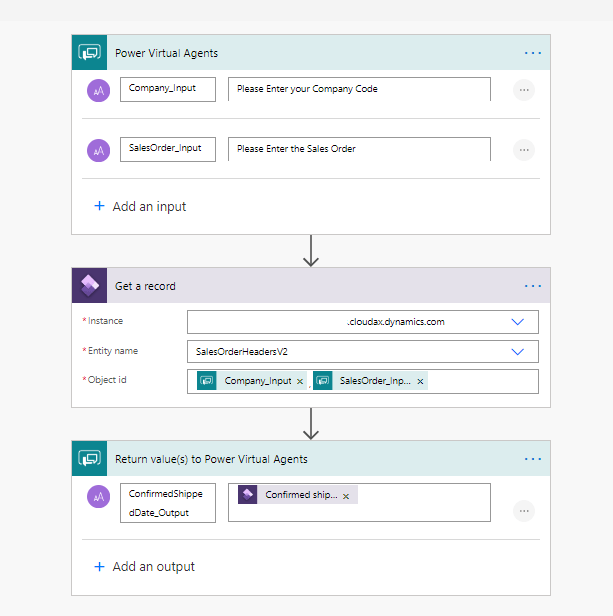Viewport: 613px width, 616px height.
Task: Remove the Confirmed ship token from output
Action: click(x=346, y=496)
